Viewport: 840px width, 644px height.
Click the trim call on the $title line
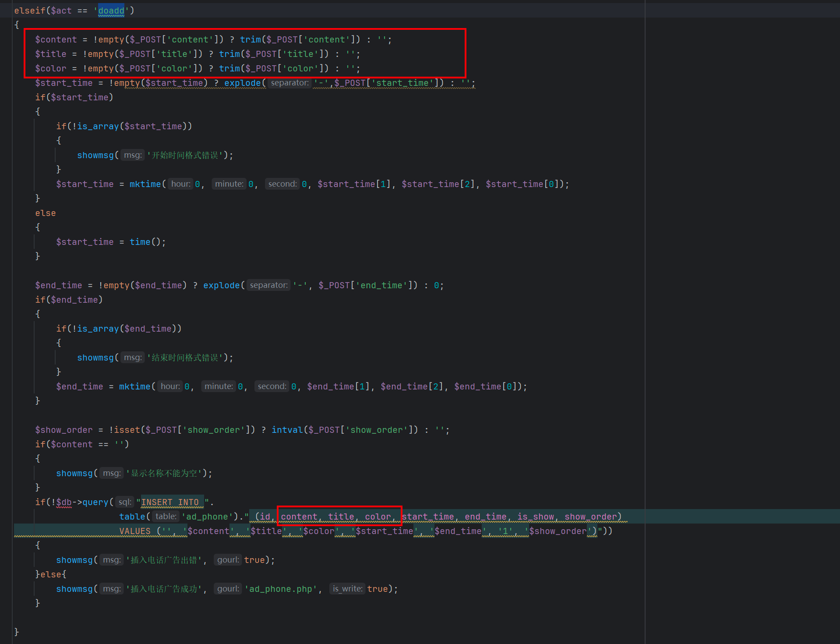pos(229,54)
